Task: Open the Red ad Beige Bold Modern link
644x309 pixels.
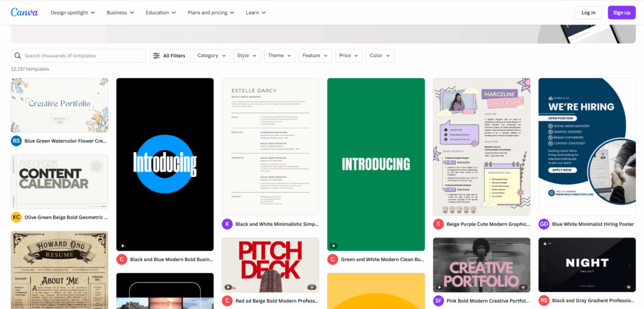Action: click(277, 301)
